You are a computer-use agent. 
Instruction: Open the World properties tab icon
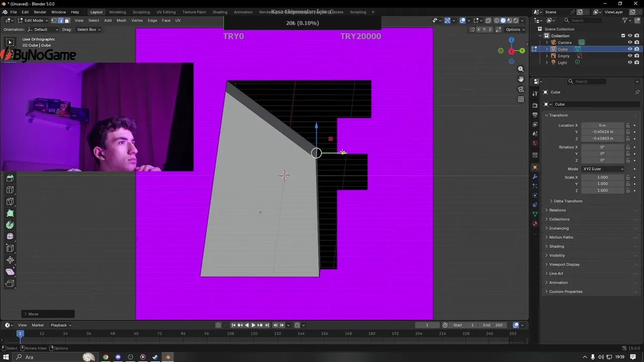(x=535, y=143)
